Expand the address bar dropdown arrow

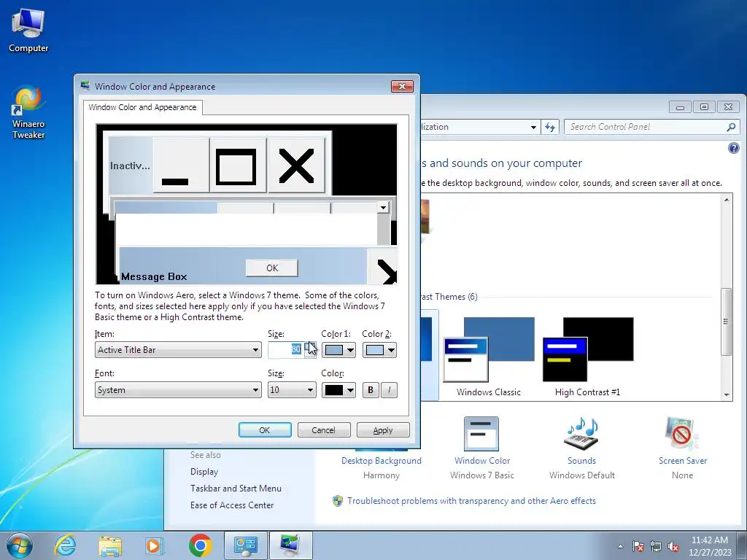click(x=533, y=127)
